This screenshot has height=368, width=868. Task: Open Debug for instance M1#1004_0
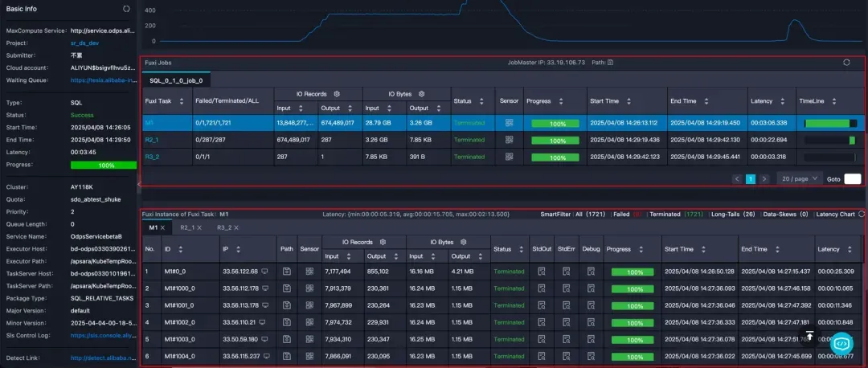click(592, 356)
